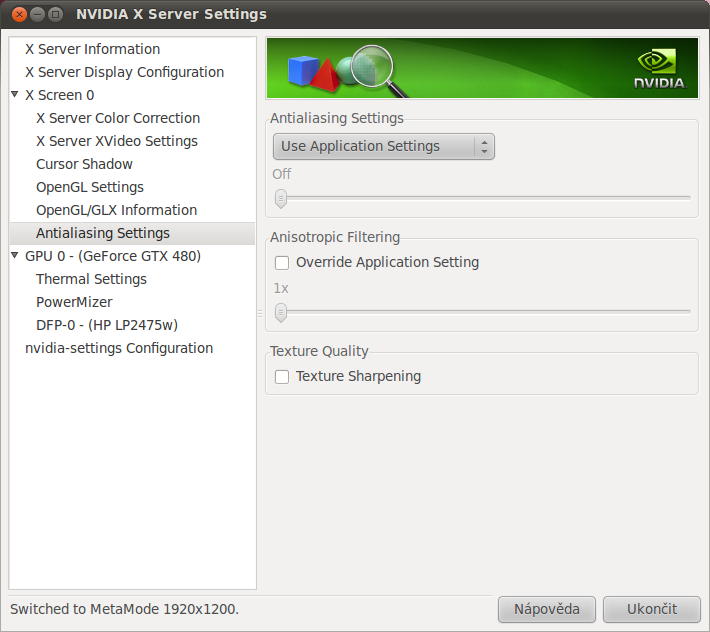Click the Ukončit quit button

pyautogui.click(x=652, y=609)
